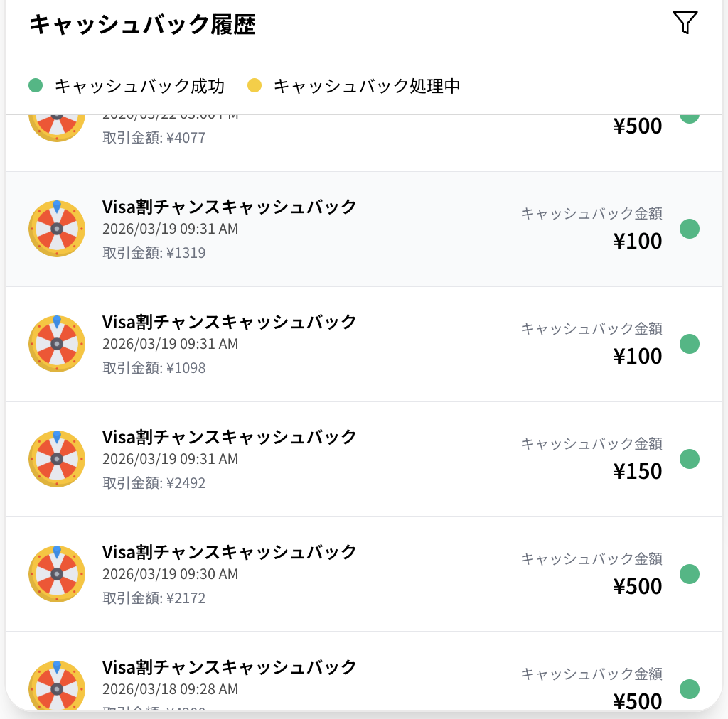728x719 pixels.
Task: Click the roulette wheel icon for ¥2172 transaction
Action: tap(57, 574)
